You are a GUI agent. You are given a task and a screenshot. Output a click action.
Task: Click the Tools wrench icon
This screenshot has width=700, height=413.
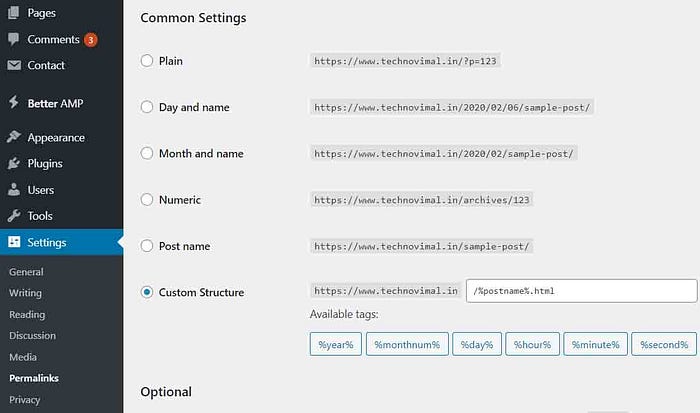click(14, 216)
